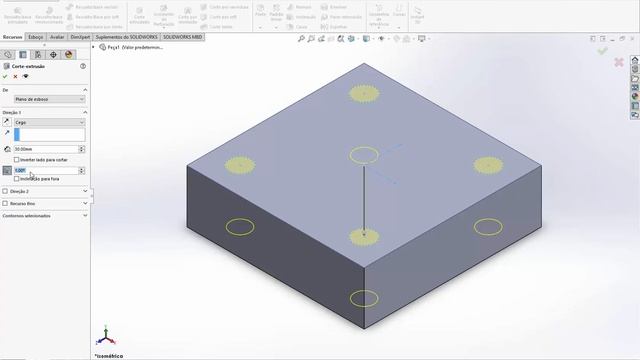640x360 pixels.
Task: Switch to the PropertyManager tab icon
Action: coord(23,55)
